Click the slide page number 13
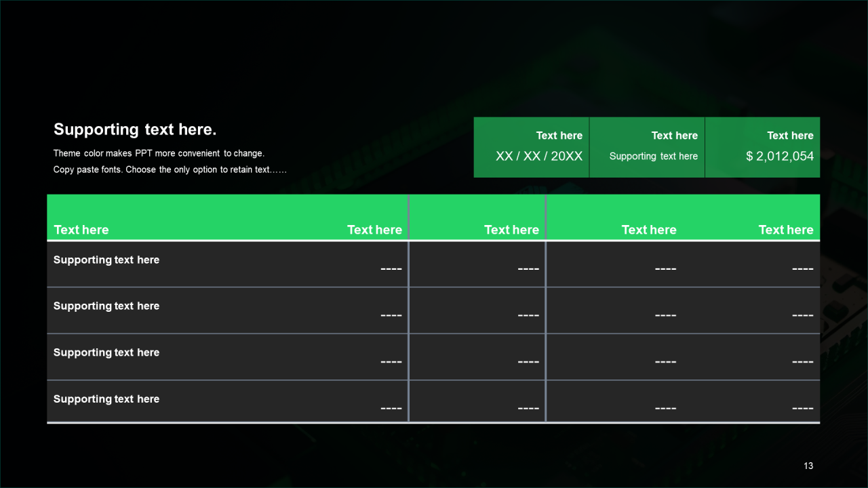The image size is (868, 488). click(808, 466)
